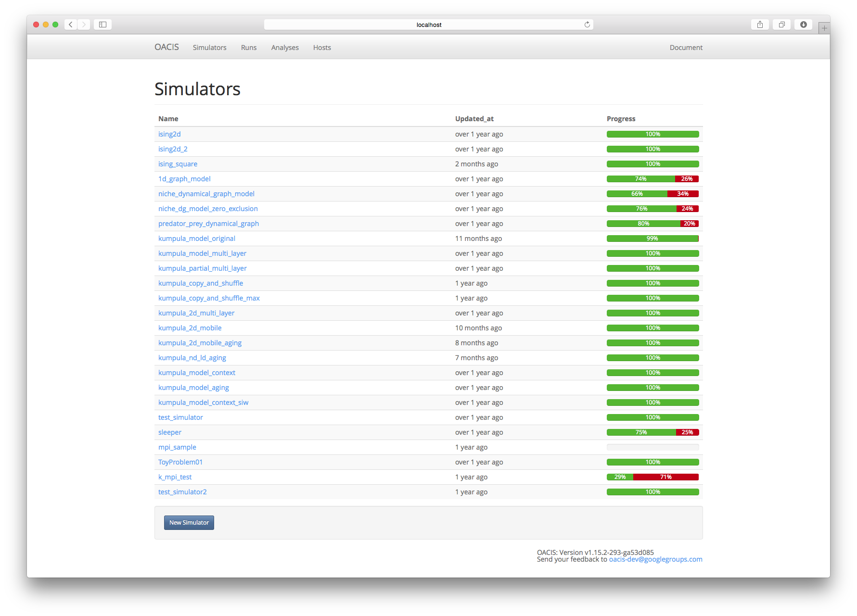Open the sleeper simulator
Image resolution: width=857 pixels, height=616 pixels.
pos(170,432)
